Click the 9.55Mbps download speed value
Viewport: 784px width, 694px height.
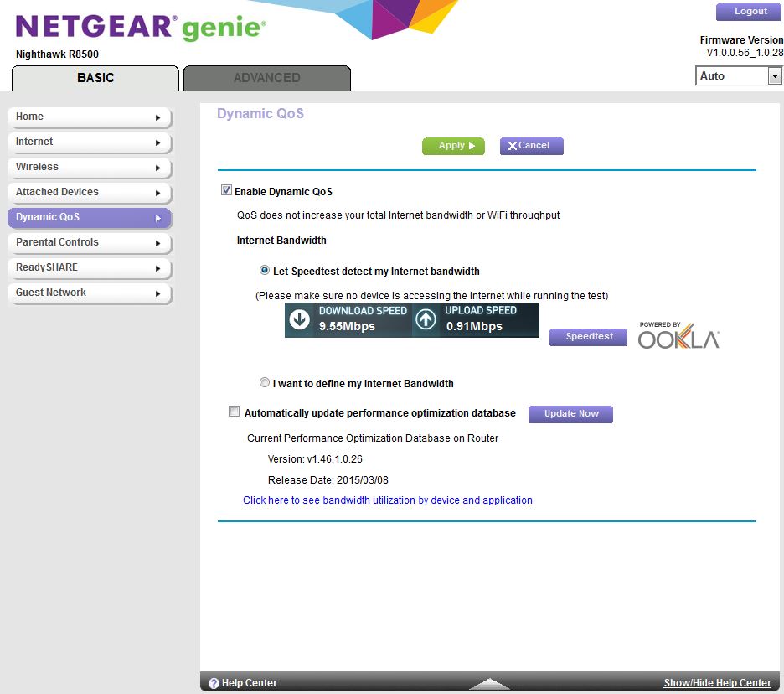(347, 327)
